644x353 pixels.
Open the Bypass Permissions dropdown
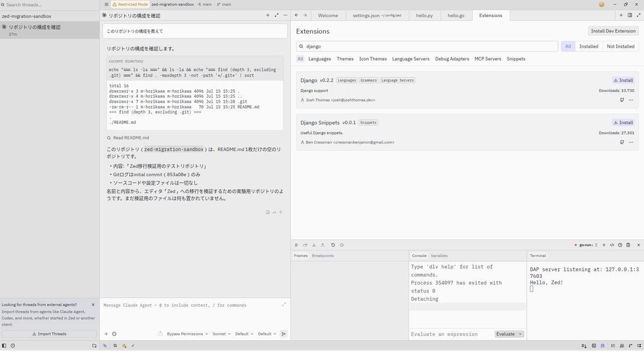click(x=187, y=334)
